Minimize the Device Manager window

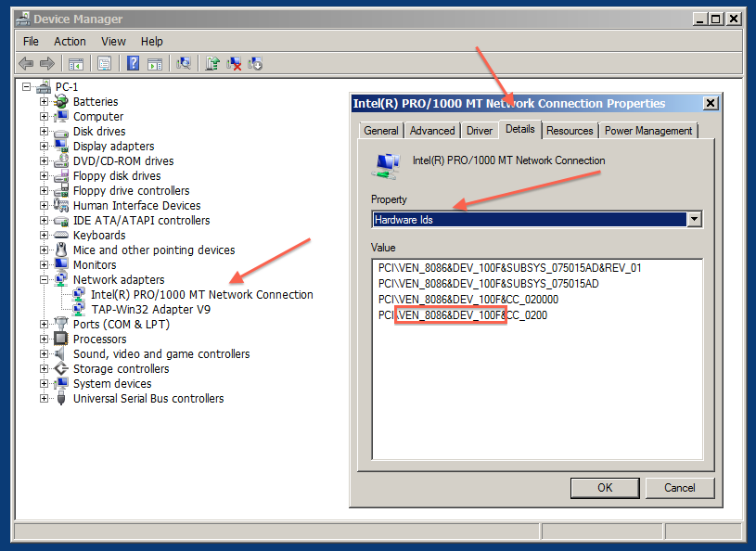(700, 19)
